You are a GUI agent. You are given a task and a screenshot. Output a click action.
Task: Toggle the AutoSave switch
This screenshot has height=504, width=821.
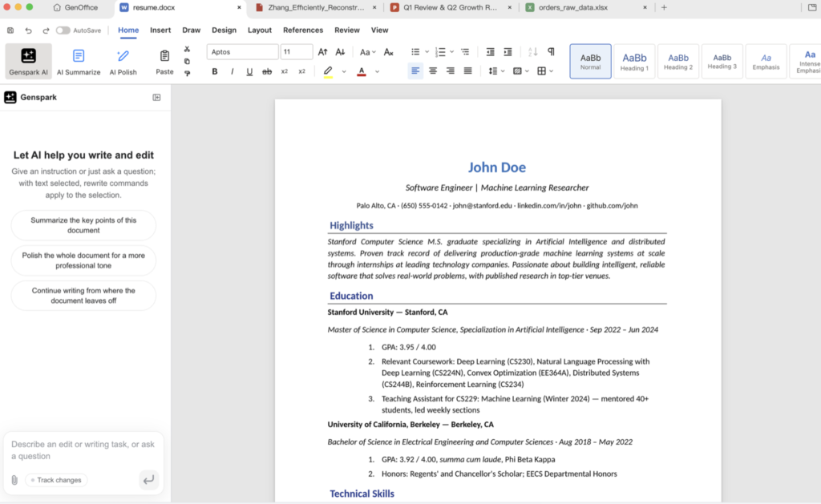pos(63,30)
